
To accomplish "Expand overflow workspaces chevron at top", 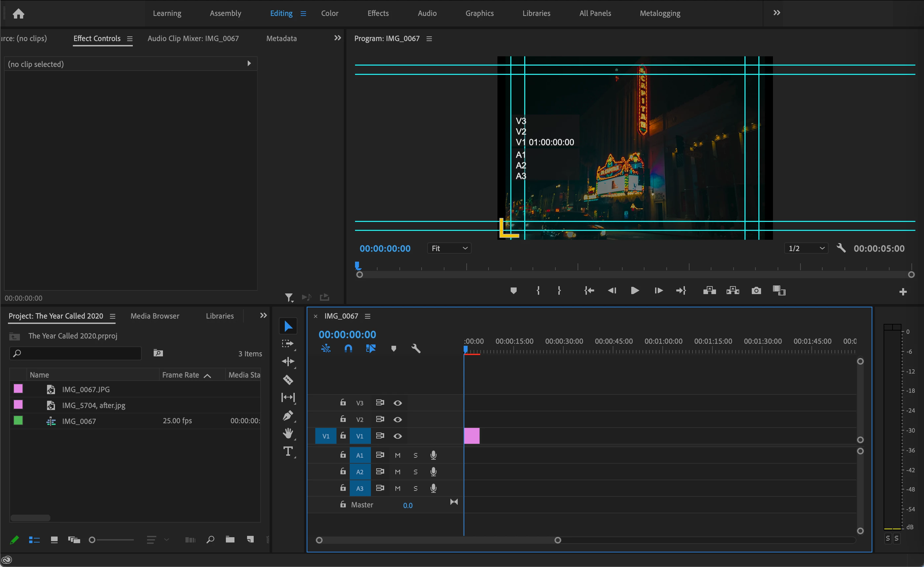I will (777, 13).
